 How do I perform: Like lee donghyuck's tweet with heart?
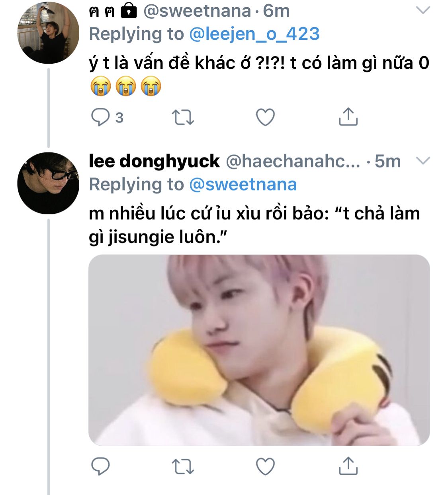(x=265, y=466)
